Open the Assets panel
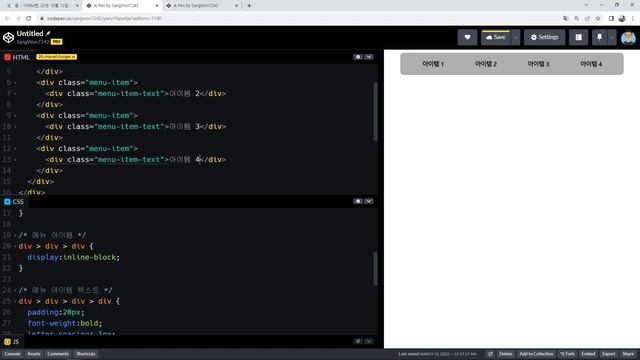The height and width of the screenshot is (360, 640). click(34, 354)
